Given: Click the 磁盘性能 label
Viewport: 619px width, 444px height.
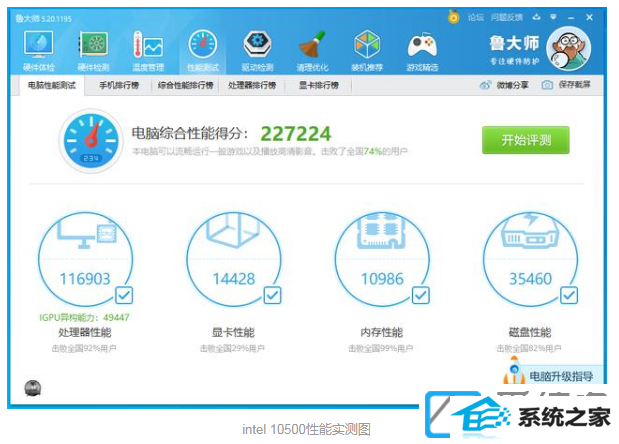Looking at the screenshot, I should (530, 332).
